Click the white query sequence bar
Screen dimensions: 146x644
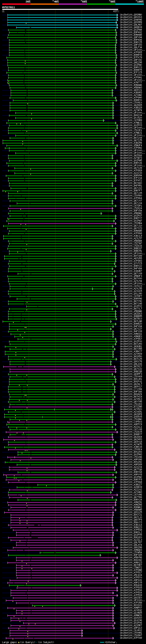tap(60, 10)
